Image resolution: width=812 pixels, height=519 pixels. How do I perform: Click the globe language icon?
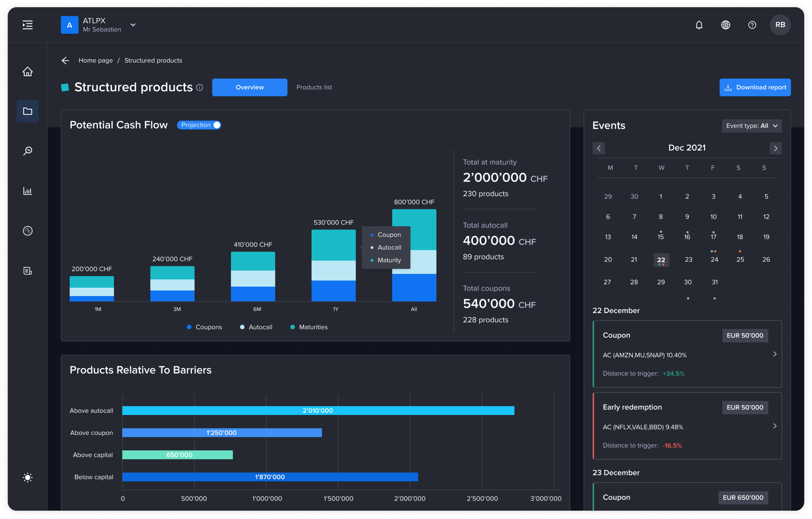tap(726, 25)
